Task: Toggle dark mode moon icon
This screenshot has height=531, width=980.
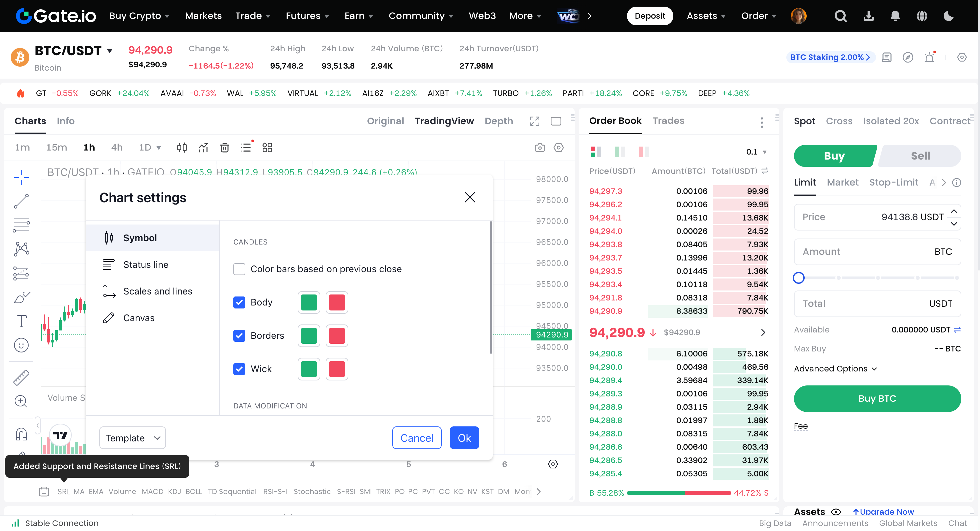Action: tap(948, 16)
